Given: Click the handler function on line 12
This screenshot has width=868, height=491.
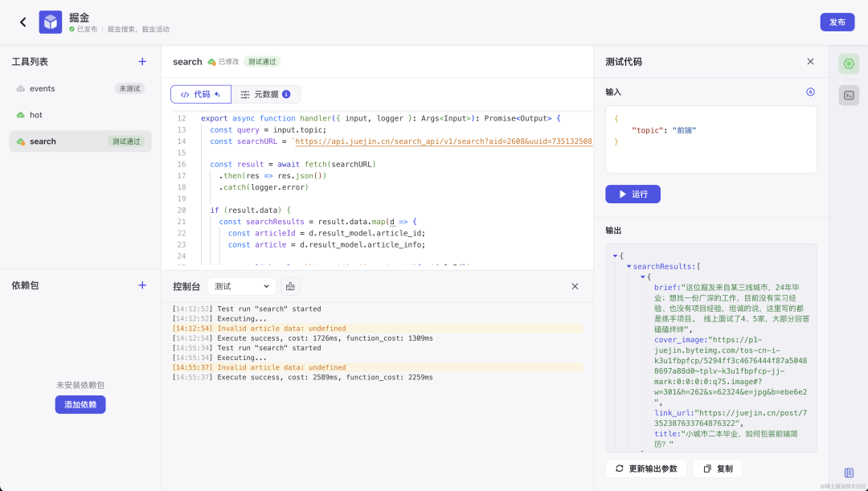Looking at the screenshot, I should click(316, 118).
